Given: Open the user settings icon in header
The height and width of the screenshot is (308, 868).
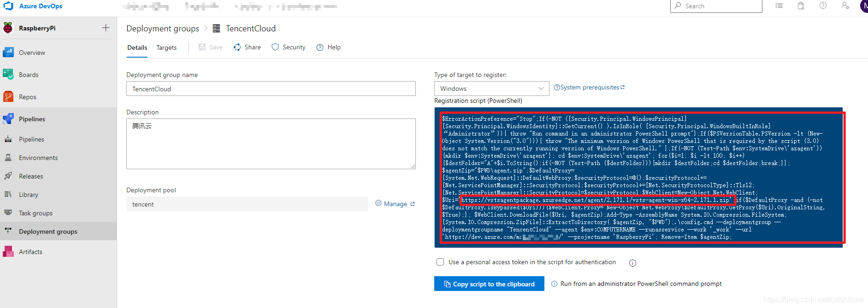Looking at the screenshot, I should pos(845,6).
